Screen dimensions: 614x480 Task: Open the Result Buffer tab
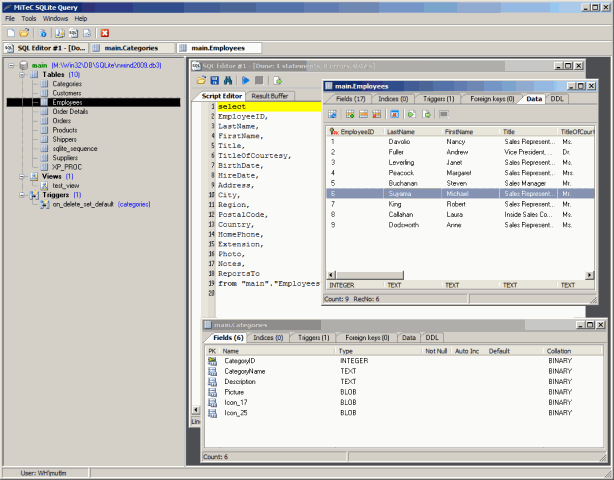[x=270, y=96]
